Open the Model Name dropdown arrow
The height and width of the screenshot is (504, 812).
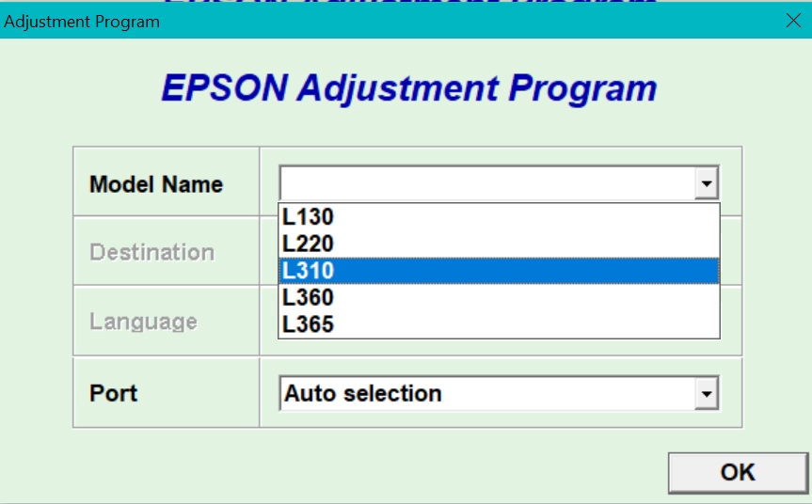pos(707,183)
